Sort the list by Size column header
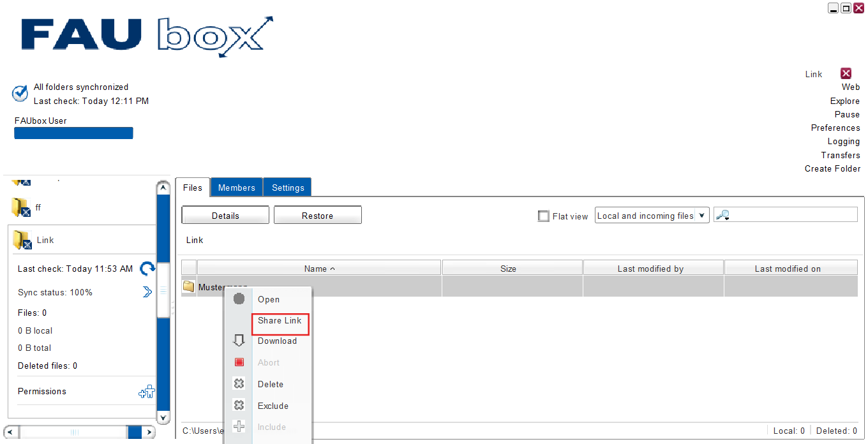This screenshot has width=868, height=444. (513, 268)
